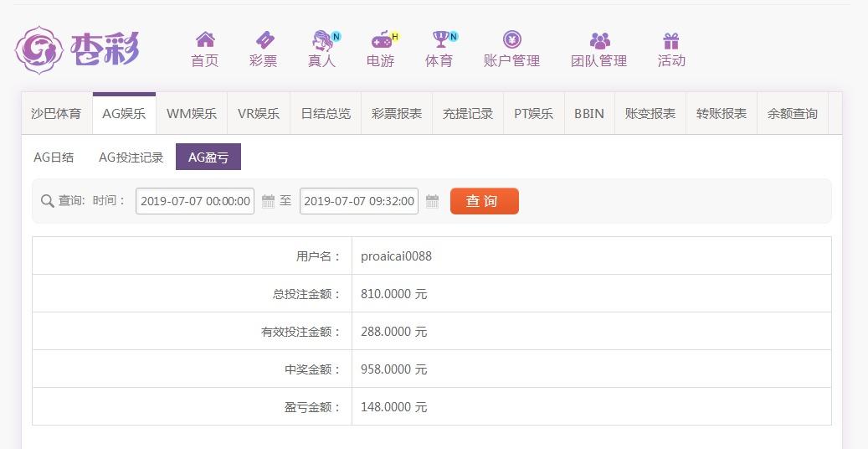The width and height of the screenshot is (868, 449).
Task: Open calendar picker for start time
Action: tap(268, 201)
